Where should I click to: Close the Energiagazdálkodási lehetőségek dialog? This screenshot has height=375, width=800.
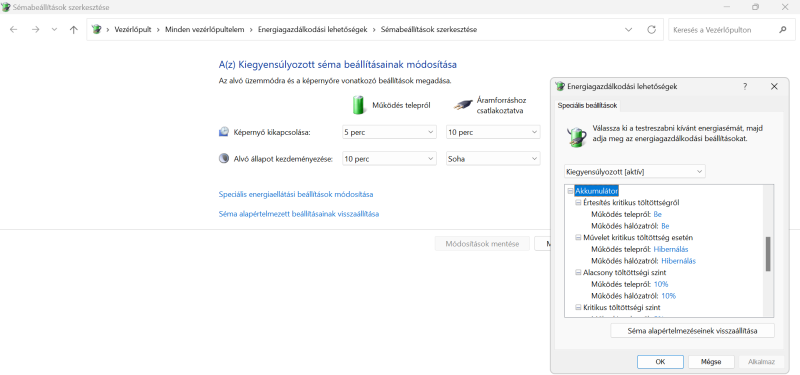(x=774, y=87)
